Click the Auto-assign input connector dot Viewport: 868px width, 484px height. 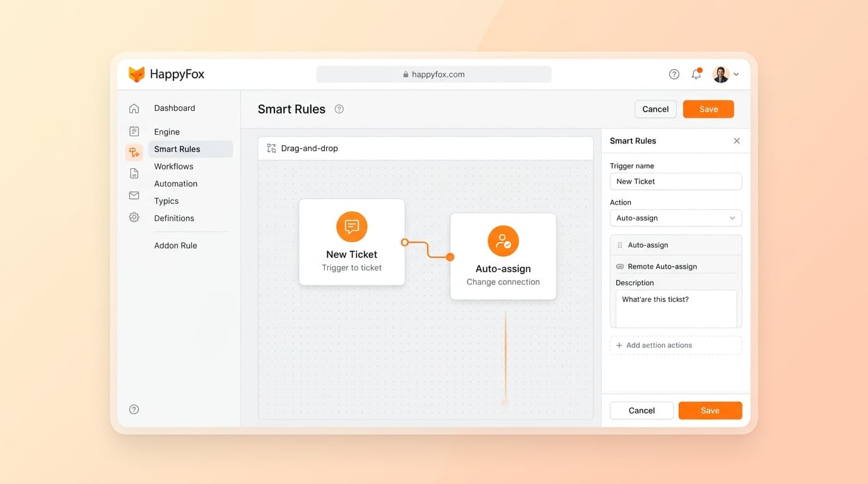coord(450,256)
